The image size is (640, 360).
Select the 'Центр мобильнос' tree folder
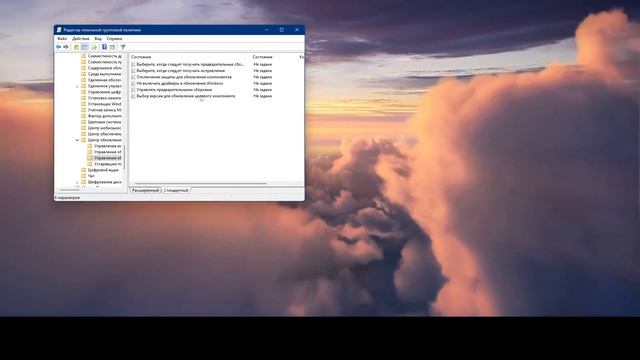point(104,128)
